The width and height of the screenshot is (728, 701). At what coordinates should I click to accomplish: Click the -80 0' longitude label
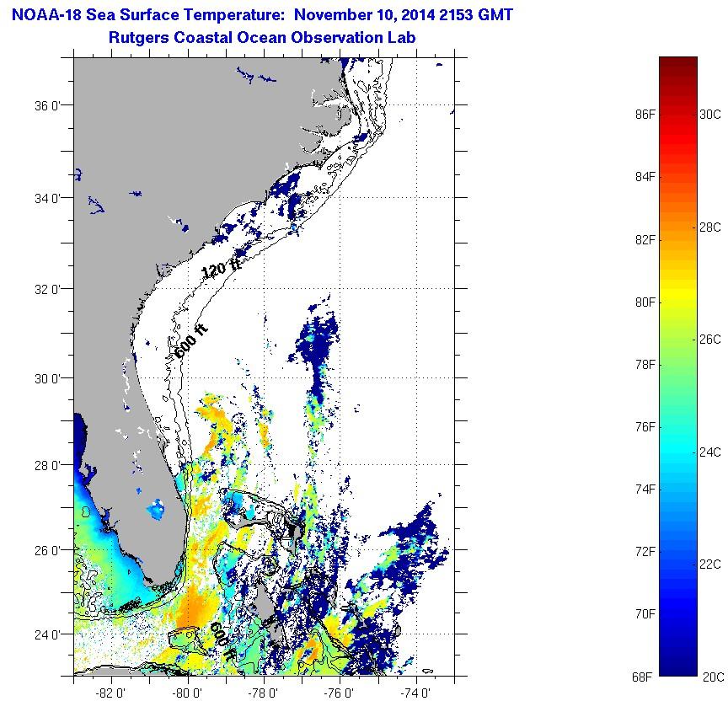(x=187, y=693)
